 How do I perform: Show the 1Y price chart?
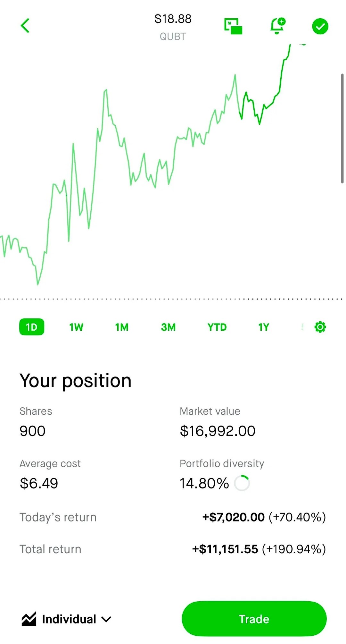pyautogui.click(x=263, y=327)
